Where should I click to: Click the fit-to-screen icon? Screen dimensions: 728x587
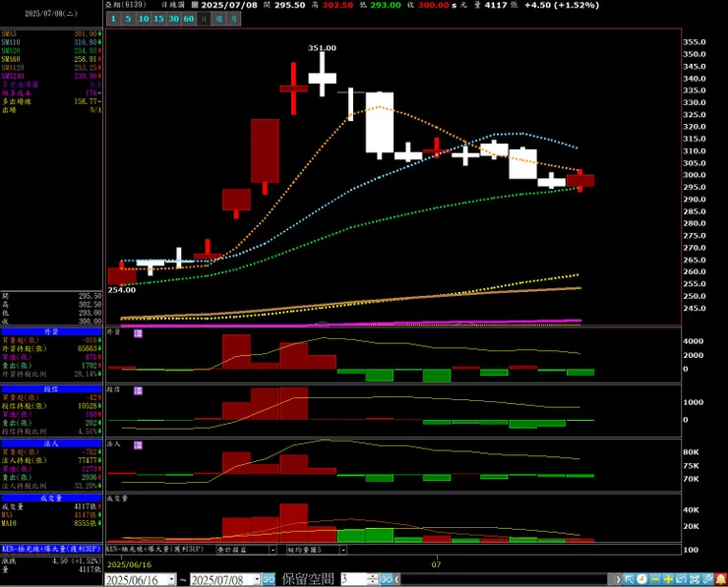tap(695, 579)
